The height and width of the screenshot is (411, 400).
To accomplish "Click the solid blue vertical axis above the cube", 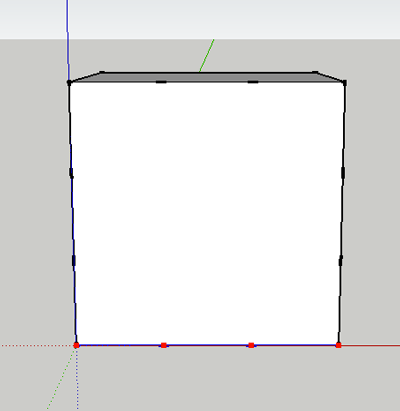I will (68, 38).
